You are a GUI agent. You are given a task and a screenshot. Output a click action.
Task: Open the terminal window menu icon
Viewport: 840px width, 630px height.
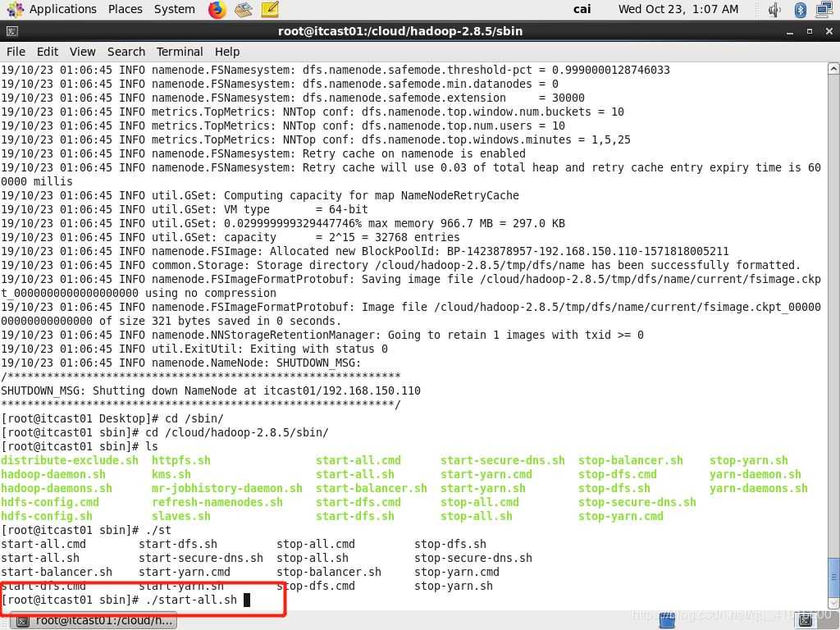(x=10, y=31)
